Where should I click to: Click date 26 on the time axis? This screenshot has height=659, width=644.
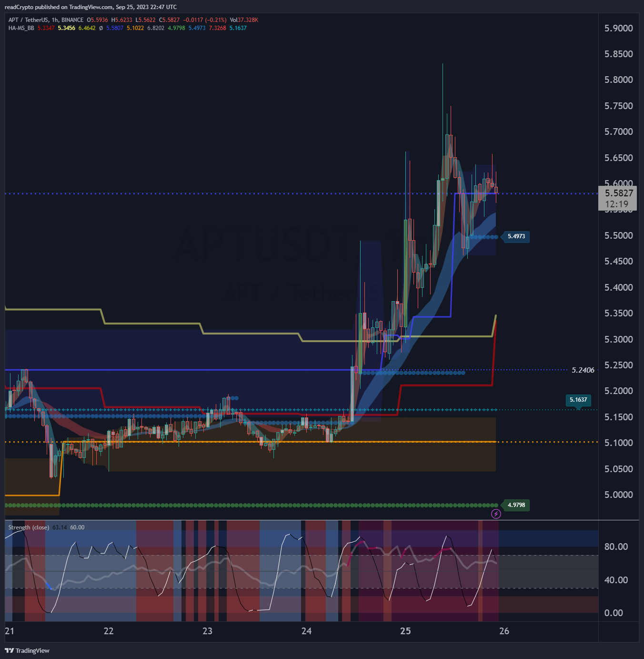(504, 631)
